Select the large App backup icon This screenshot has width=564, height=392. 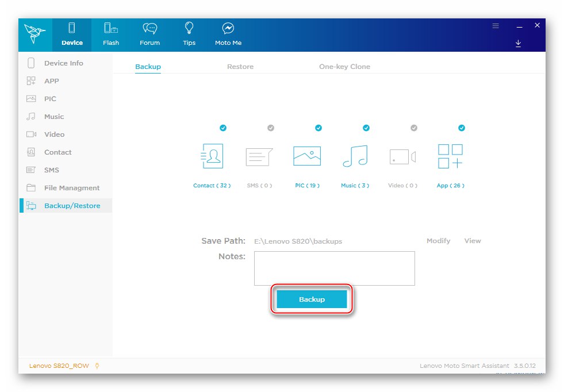[450, 156]
